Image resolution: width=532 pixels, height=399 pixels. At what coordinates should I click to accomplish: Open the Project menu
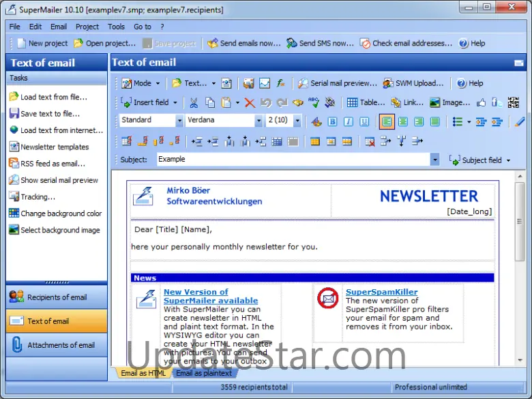(x=87, y=27)
